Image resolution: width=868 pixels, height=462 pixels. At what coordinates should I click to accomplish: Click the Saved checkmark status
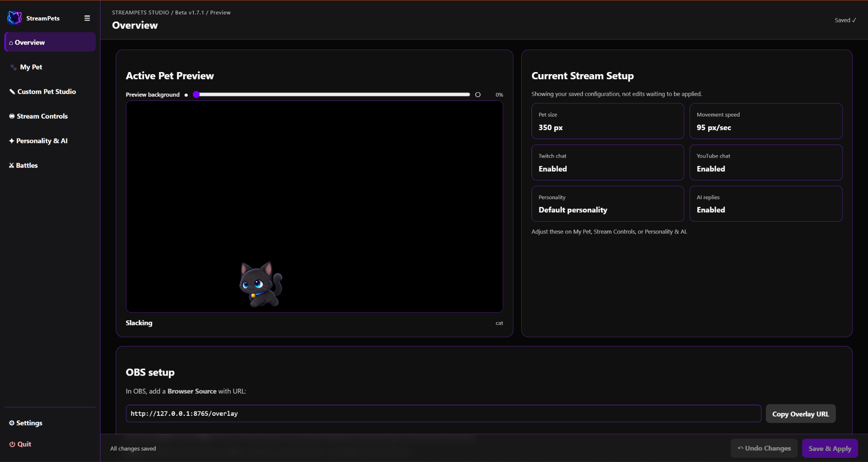click(x=846, y=20)
